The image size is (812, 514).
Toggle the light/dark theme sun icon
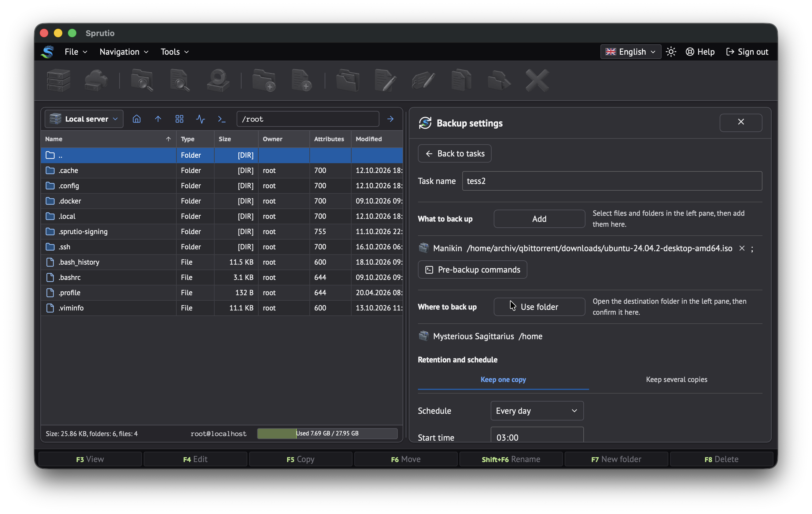point(671,52)
